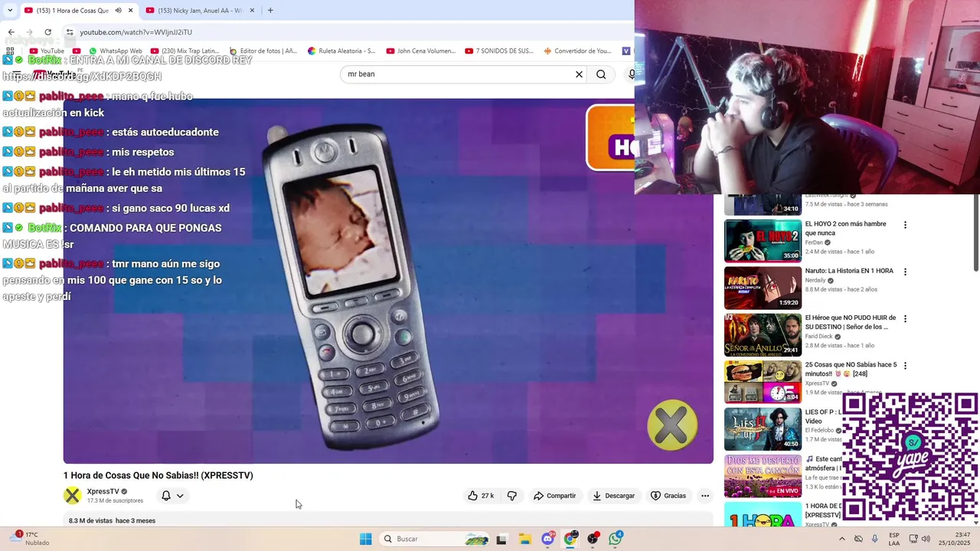Viewport: 980px width, 551px height.
Task: Expand the subscription options chevron
Action: [180, 496]
